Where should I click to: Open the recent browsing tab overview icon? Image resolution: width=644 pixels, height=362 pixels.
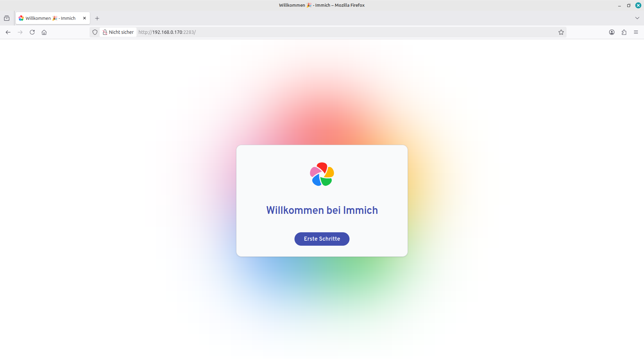coord(7,18)
